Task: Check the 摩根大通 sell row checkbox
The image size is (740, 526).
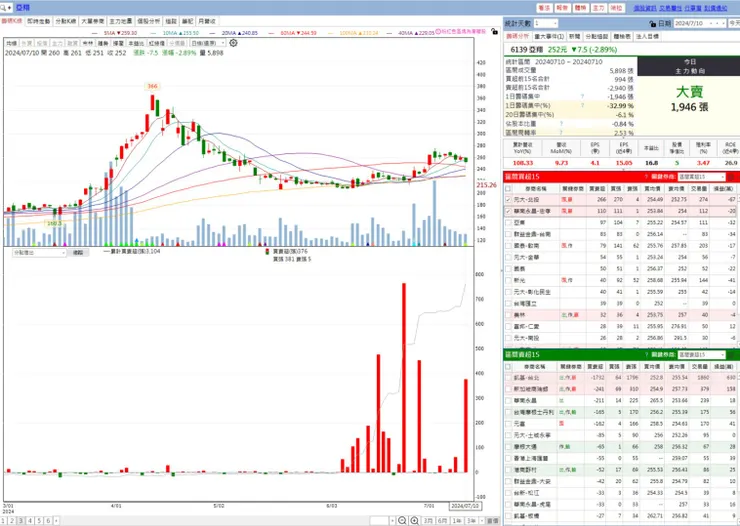Action: [x=508, y=447]
